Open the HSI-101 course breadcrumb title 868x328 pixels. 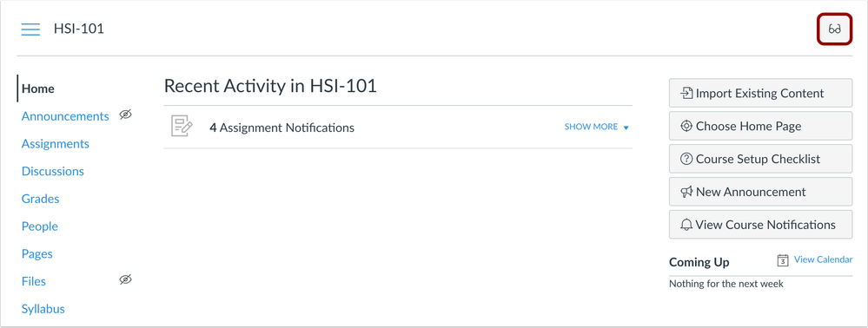click(x=78, y=29)
